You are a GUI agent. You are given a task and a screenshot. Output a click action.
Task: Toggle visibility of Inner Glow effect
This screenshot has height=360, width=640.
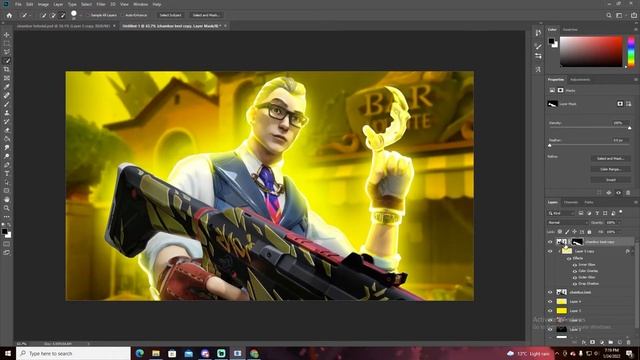[575, 265]
